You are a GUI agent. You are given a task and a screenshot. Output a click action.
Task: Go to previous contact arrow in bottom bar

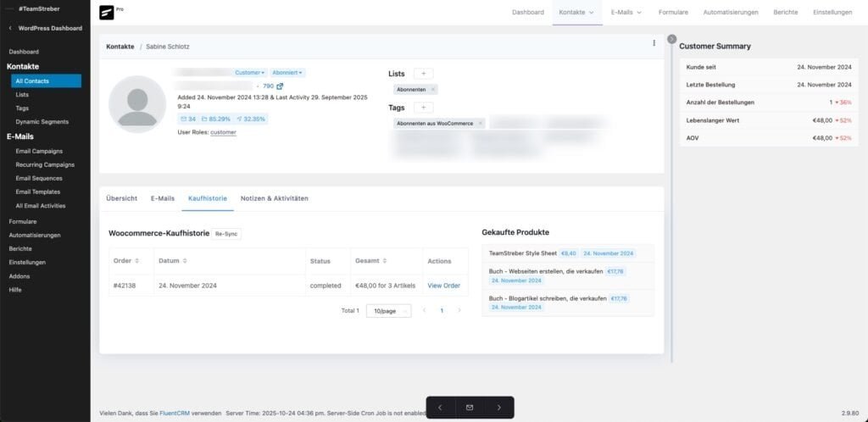point(440,408)
